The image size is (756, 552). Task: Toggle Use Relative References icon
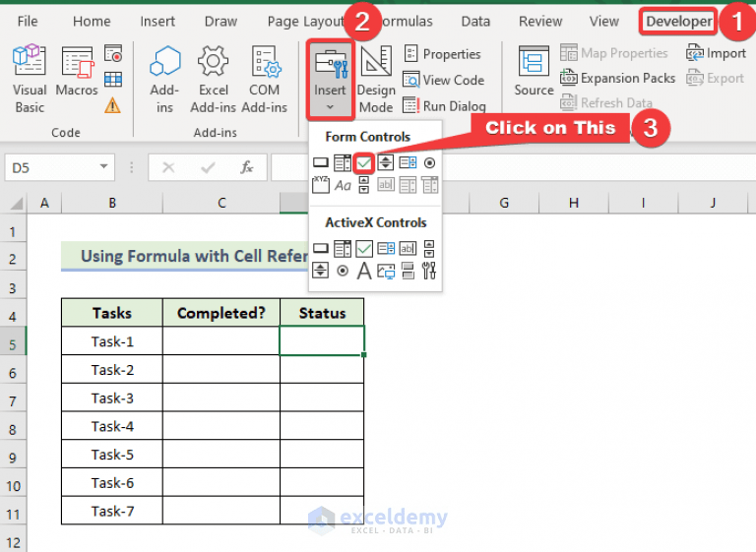coord(113,79)
